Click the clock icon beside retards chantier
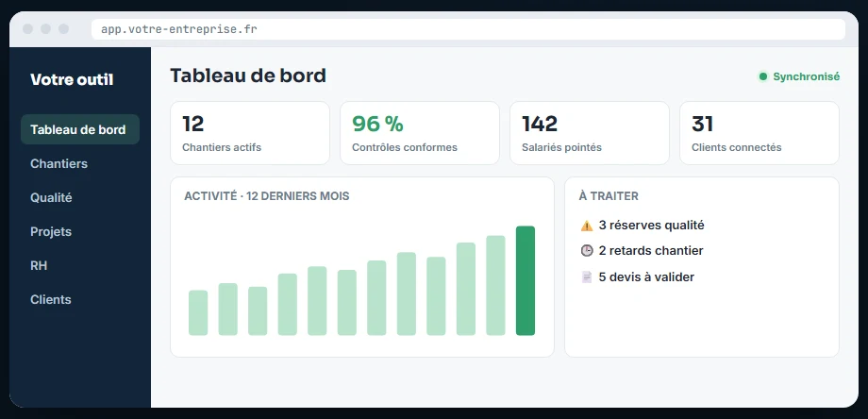This screenshot has width=868, height=419. coord(587,251)
